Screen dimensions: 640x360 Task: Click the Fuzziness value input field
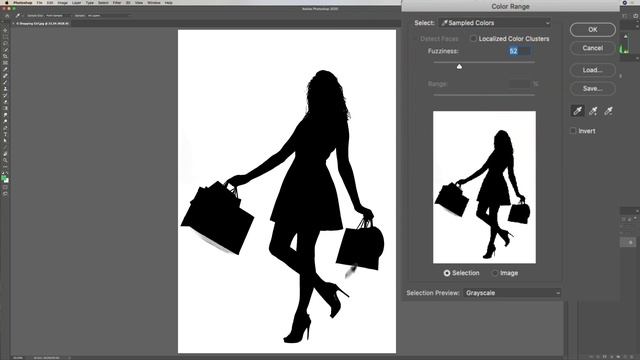point(520,51)
